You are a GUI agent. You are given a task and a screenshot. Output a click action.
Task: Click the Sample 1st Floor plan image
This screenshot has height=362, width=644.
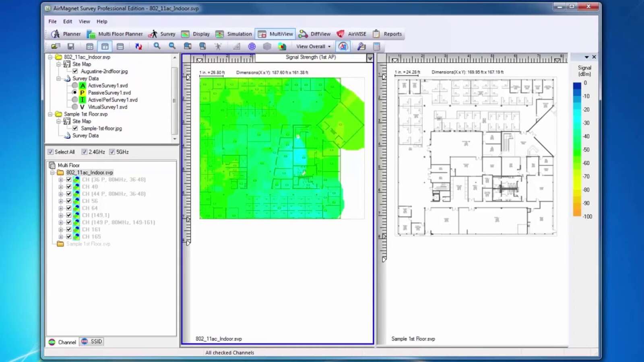point(476,156)
